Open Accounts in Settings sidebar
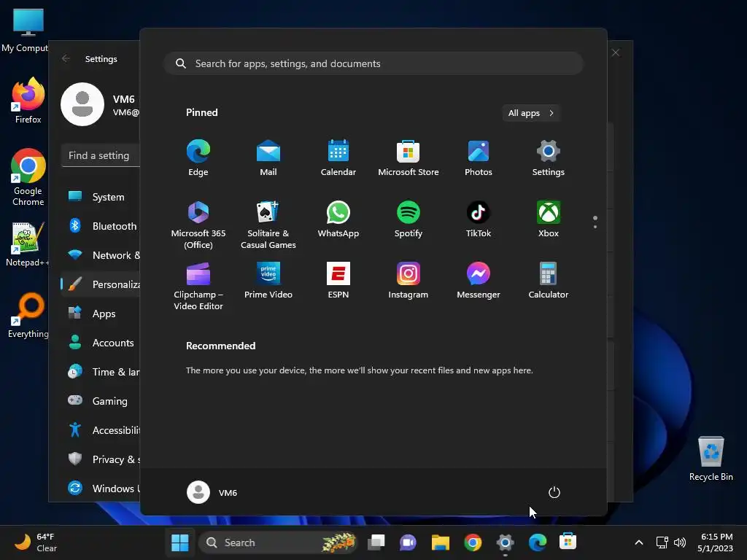Viewport: 747px width, 560px height. [101, 343]
